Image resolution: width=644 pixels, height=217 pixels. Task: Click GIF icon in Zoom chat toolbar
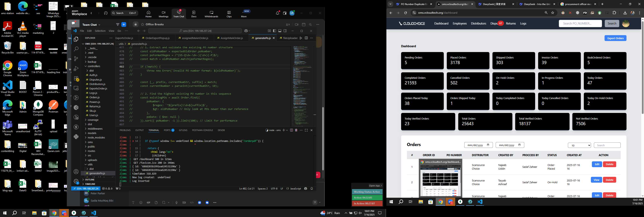149,203
